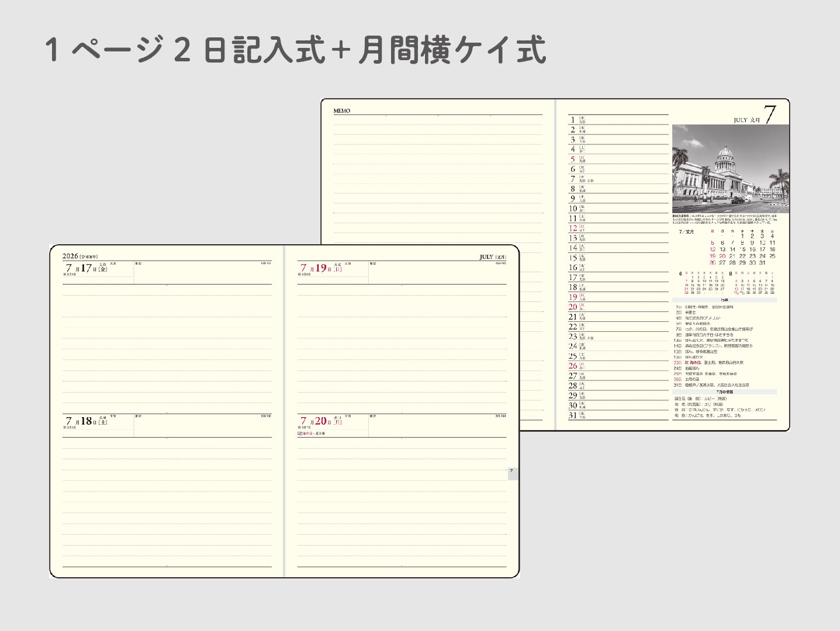
Task: Select day 12 row (red) in the monthly list
Action: point(618,228)
